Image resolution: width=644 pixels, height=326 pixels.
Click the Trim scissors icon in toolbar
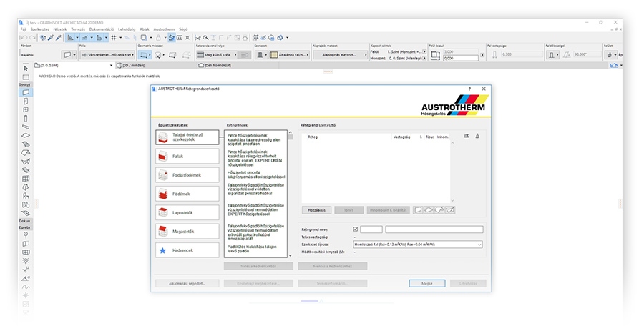[197, 38]
